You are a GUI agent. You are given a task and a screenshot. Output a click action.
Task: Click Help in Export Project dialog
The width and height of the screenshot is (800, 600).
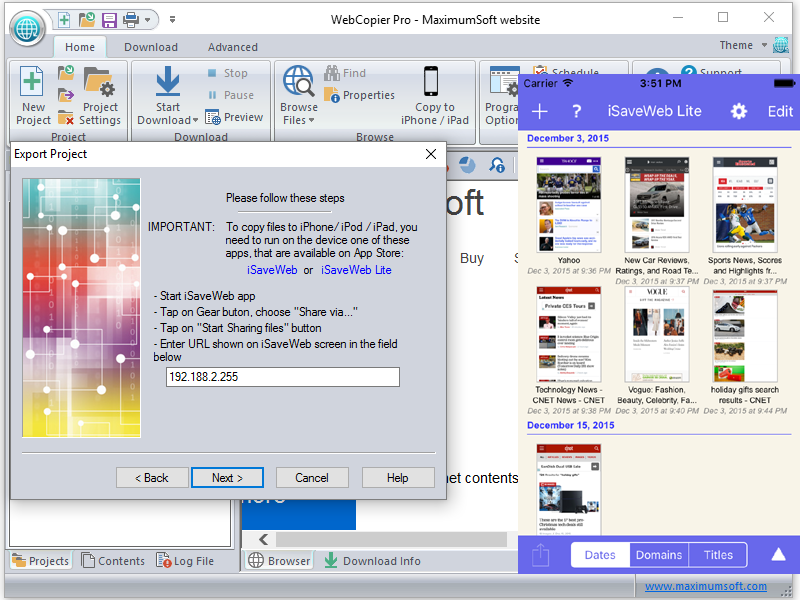[x=398, y=478]
